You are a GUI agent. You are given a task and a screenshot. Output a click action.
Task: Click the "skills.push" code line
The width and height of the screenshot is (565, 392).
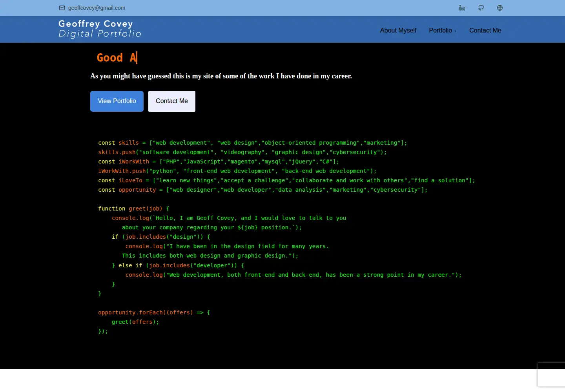click(x=242, y=152)
